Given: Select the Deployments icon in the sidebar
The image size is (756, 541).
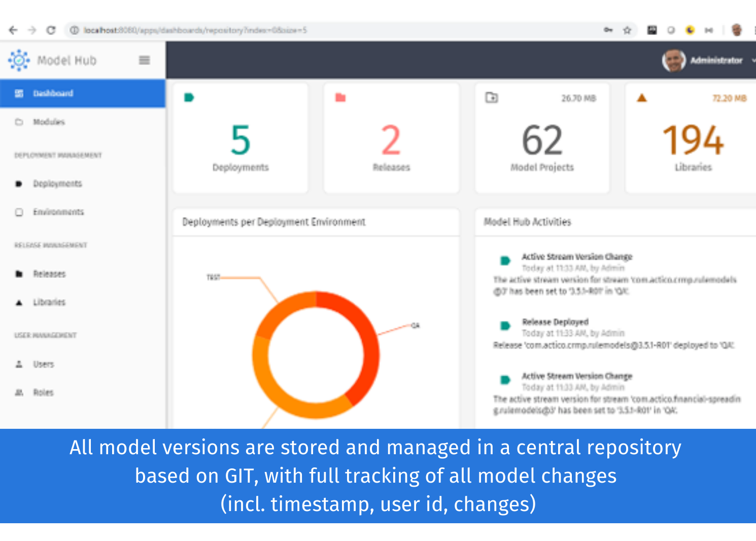Looking at the screenshot, I should click(x=19, y=184).
